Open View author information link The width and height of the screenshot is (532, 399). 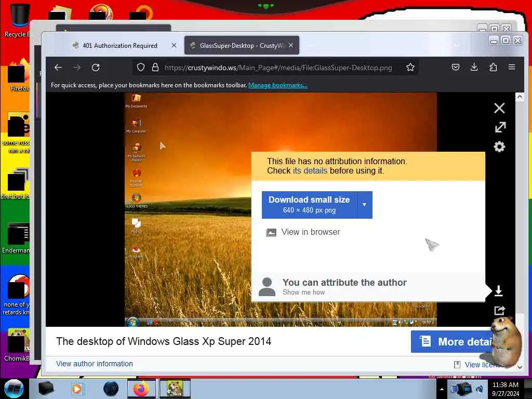(95, 364)
